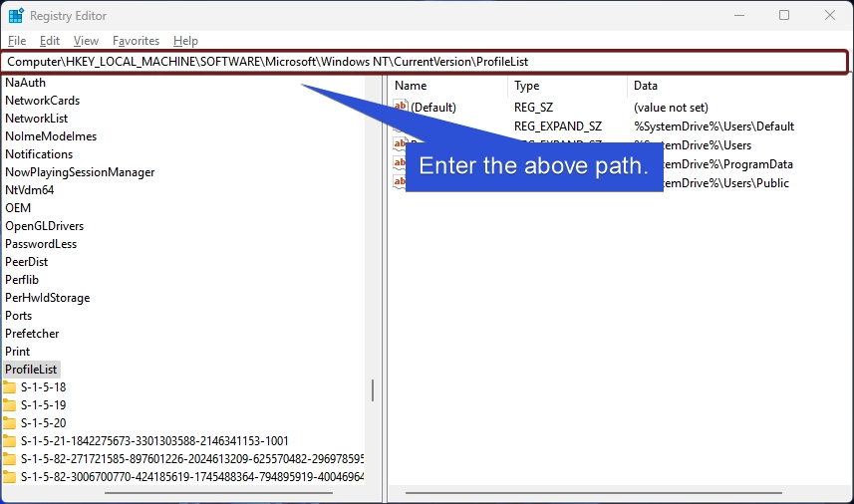
Task: Select the Perflib key
Action: pyautogui.click(x=22, y=280)
